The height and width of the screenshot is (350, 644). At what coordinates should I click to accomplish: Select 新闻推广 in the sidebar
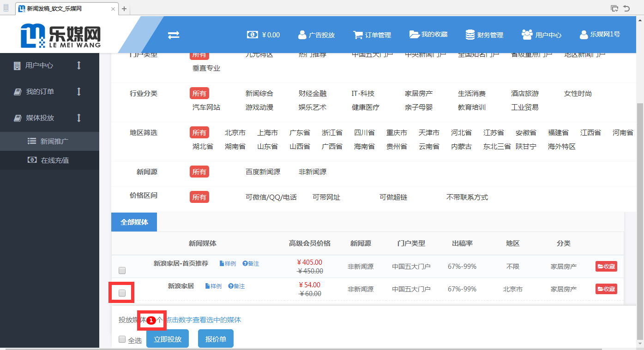tap(49, 141)
